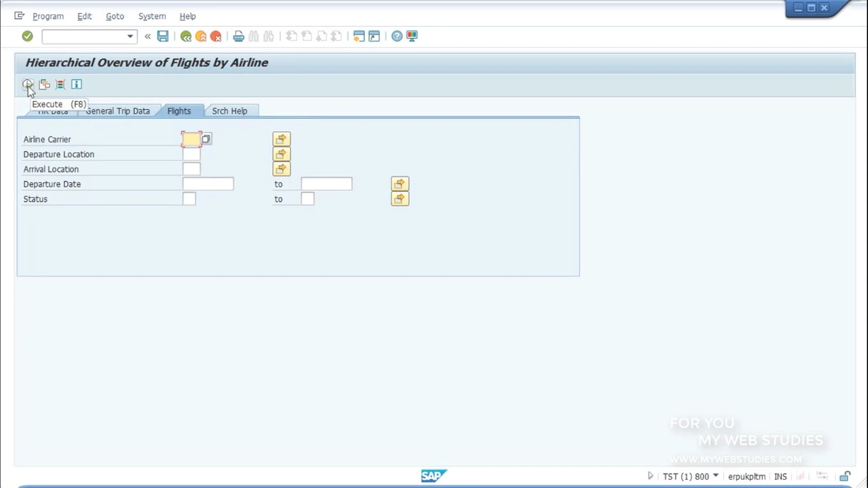This screenshot has width=868, height=488.
Task: Open the command field dropdown arrow
Action: pos(130,36)
